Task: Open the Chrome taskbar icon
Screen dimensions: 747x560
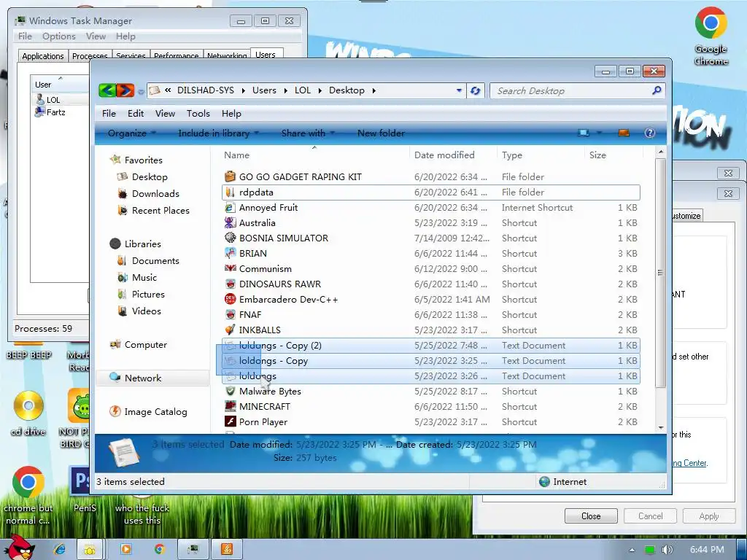Action: (160, 549)
